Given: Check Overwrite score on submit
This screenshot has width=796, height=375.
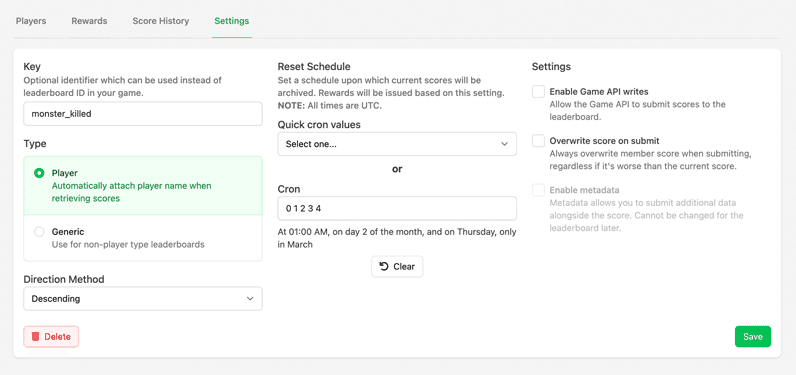Looking at the screenshot, I should [538, 141].
